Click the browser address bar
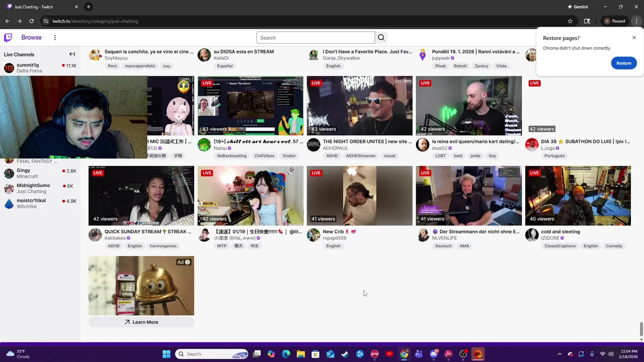 pos(307,21)
